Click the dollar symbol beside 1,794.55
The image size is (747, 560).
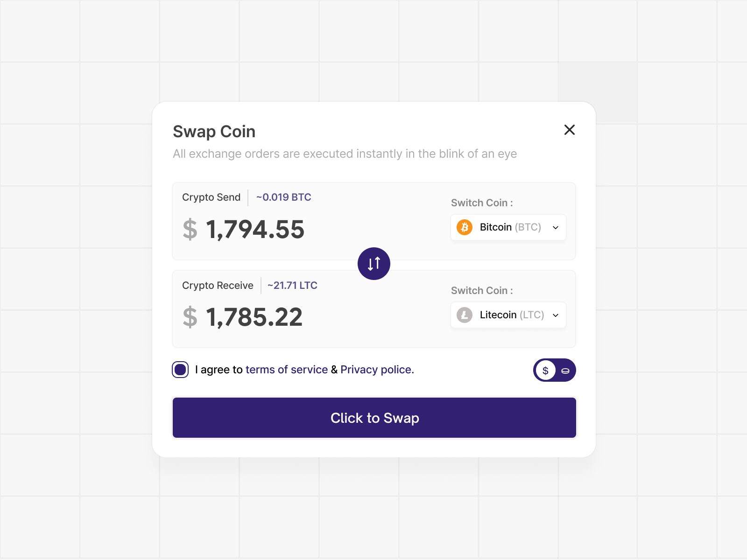click(x=189, y=229)
